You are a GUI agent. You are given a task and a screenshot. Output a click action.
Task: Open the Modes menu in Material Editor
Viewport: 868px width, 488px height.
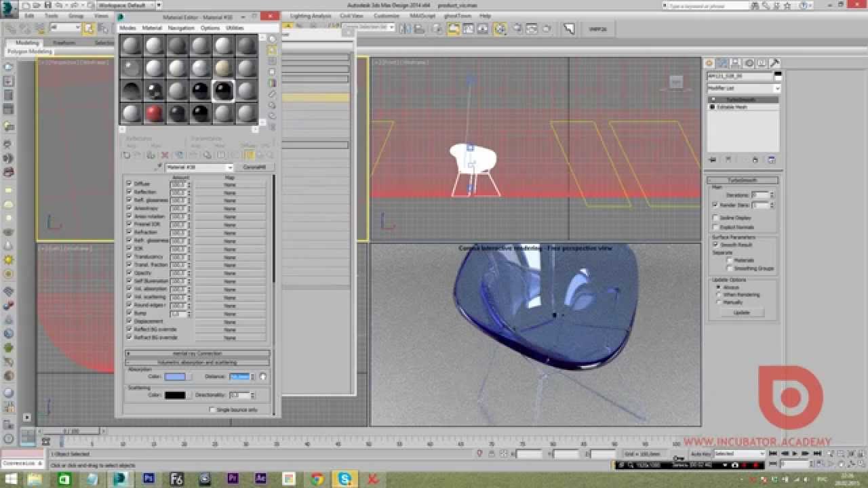pos(127,28)
